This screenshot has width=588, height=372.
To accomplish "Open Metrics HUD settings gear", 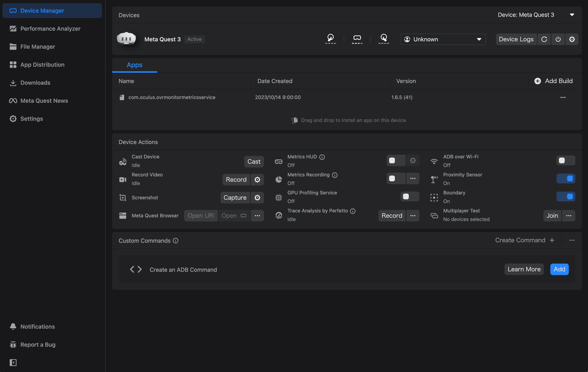I will click(x=413, y=161).
